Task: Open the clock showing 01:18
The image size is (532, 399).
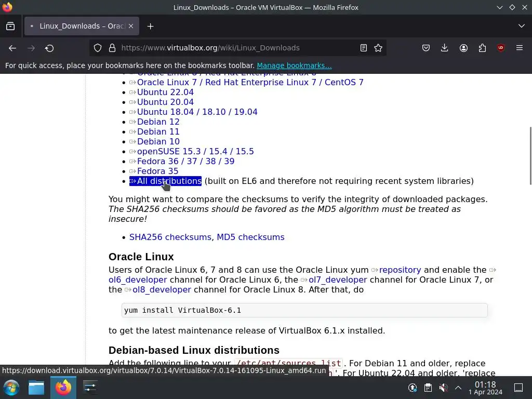Action: 485,388
